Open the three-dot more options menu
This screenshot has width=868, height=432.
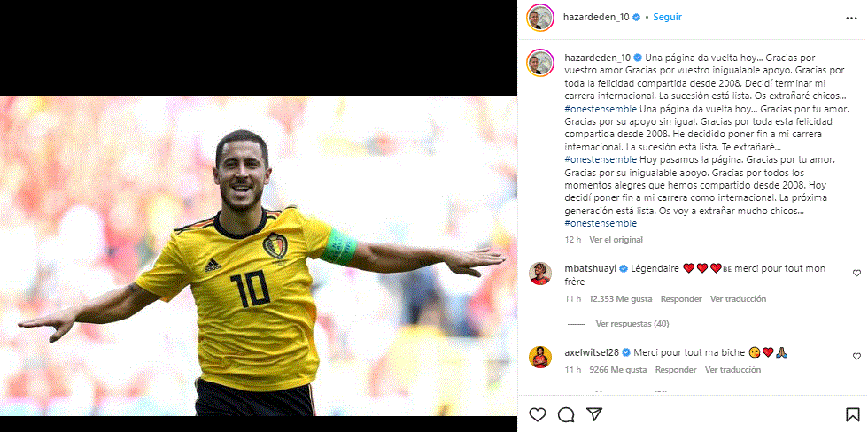[x=851, y=18]
